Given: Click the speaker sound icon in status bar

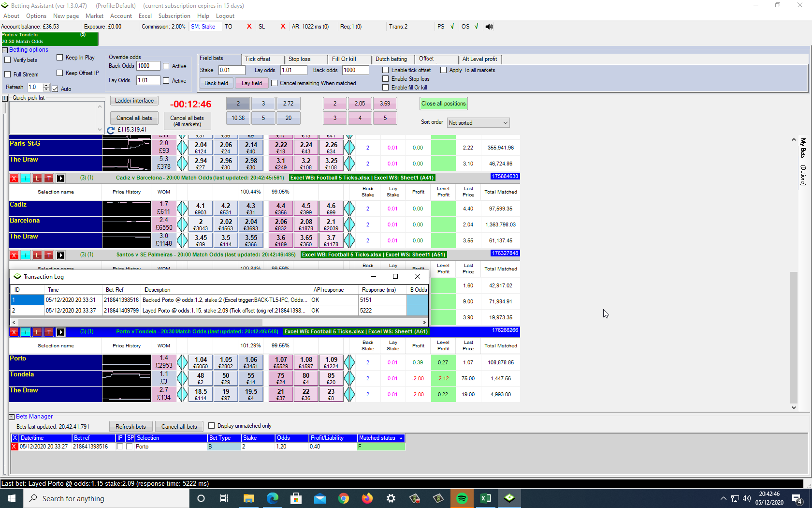Looking at the screenshot, I should click(489, 27).
